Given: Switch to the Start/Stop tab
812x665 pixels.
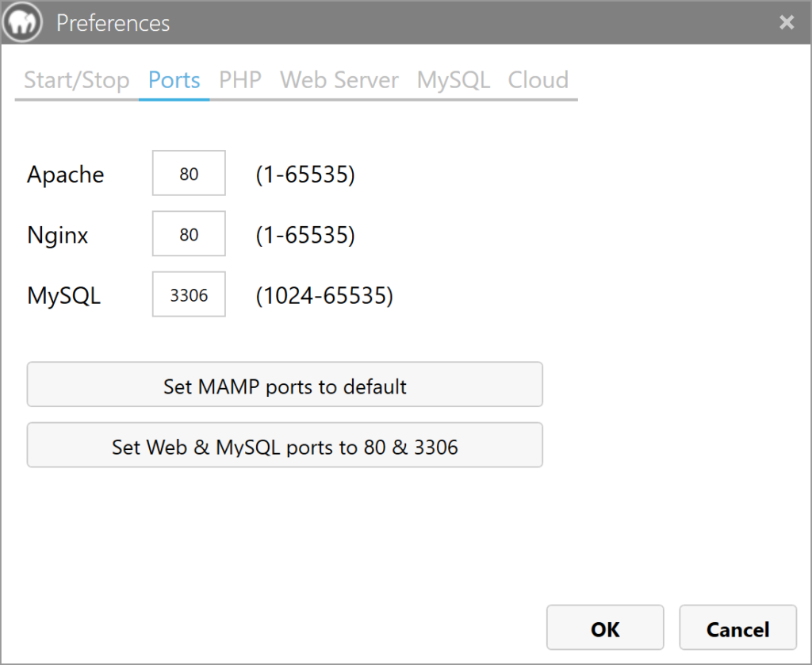Looking at the screenshot, I should tap(76, 80).
